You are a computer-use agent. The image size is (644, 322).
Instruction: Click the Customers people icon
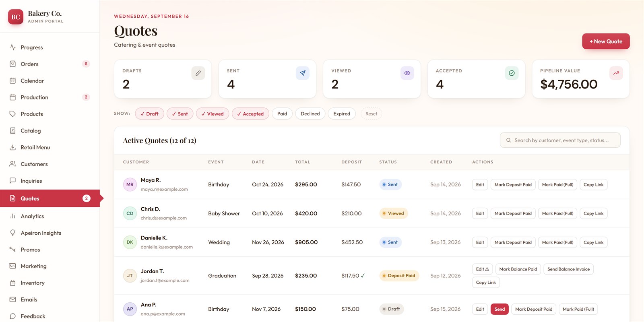pos(12,164)
